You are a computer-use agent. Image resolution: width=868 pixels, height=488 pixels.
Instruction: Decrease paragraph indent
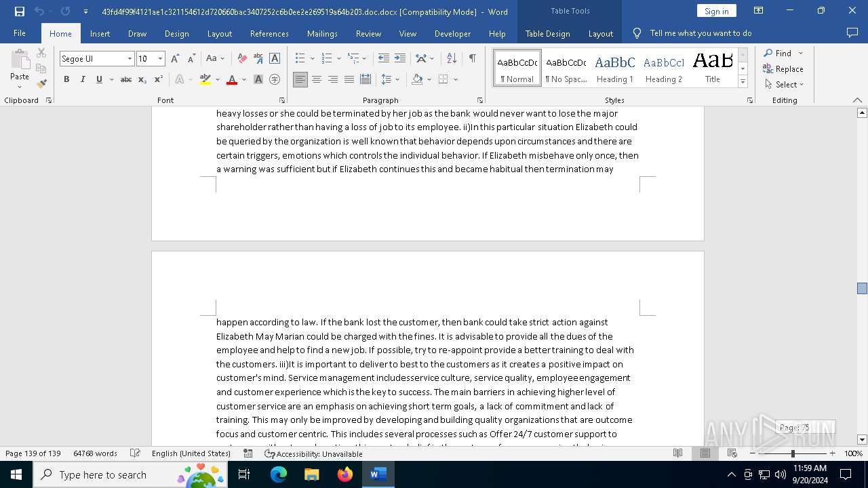click(x=384, y=59)
